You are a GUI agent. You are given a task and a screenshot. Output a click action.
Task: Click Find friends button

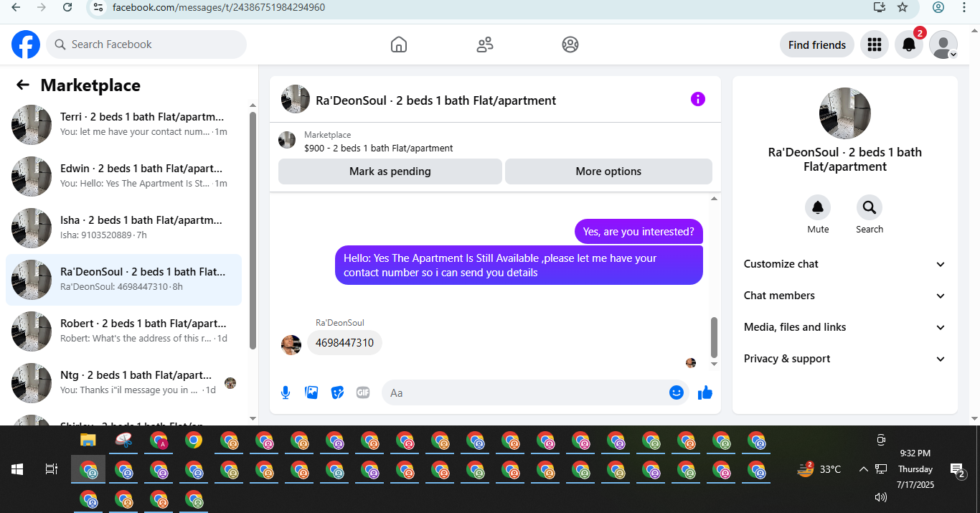click(817, 44)
